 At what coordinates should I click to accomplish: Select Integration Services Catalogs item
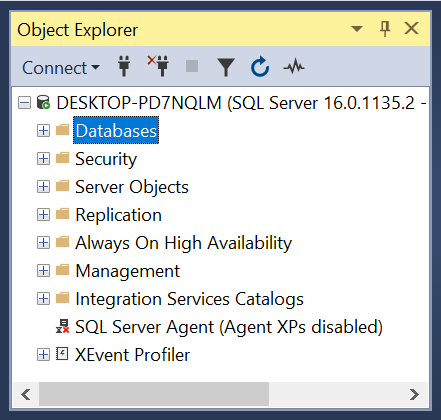(x=189, y=299)
